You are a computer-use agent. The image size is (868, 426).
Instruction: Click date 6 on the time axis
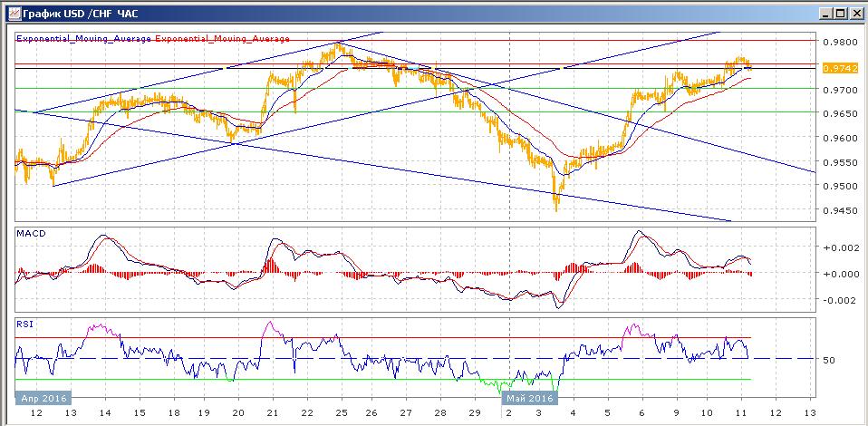click(x=642, y=413)
